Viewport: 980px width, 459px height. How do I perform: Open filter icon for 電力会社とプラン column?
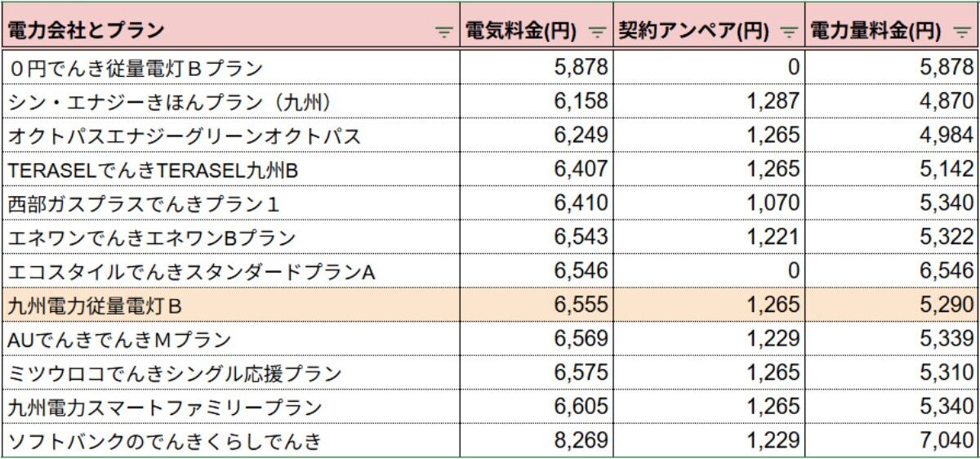click(443, 32)
